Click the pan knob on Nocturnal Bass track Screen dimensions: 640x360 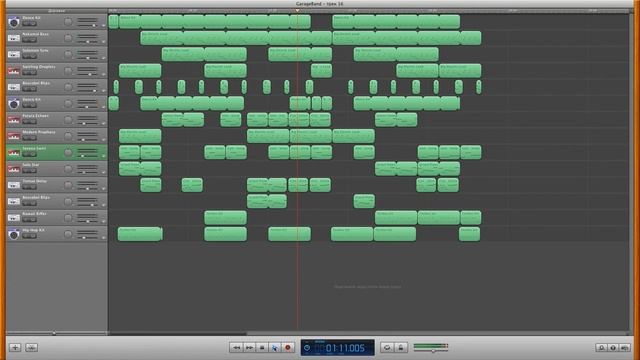(68, 38)
